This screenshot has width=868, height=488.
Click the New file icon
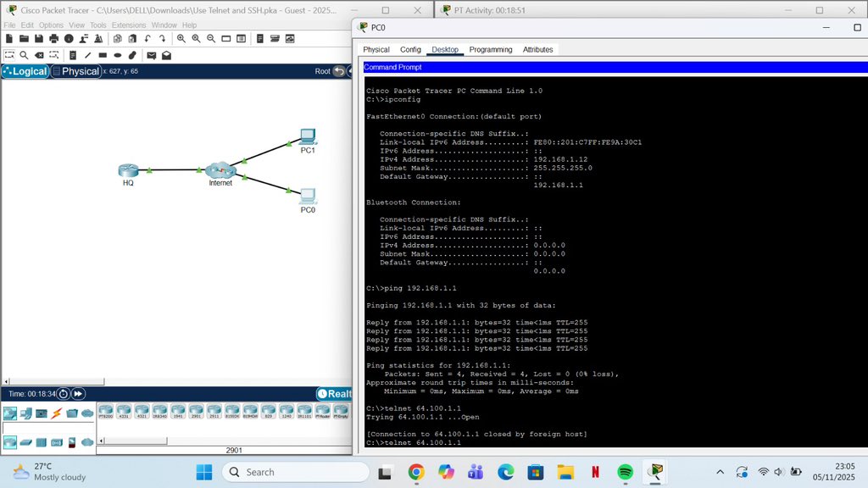[x=8, y=39]
